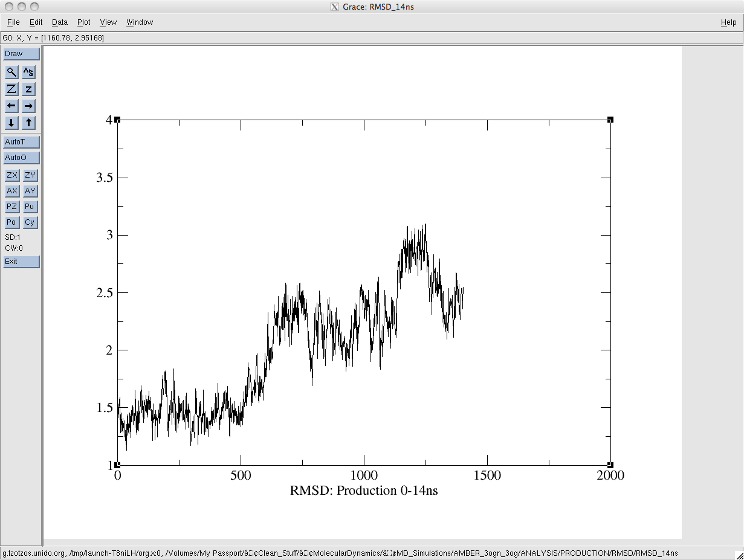Zoom out with the small z icon
Image resolution: width=744 pixels, height=560 pixels.
pyautogui.click(x=28, y=89)
